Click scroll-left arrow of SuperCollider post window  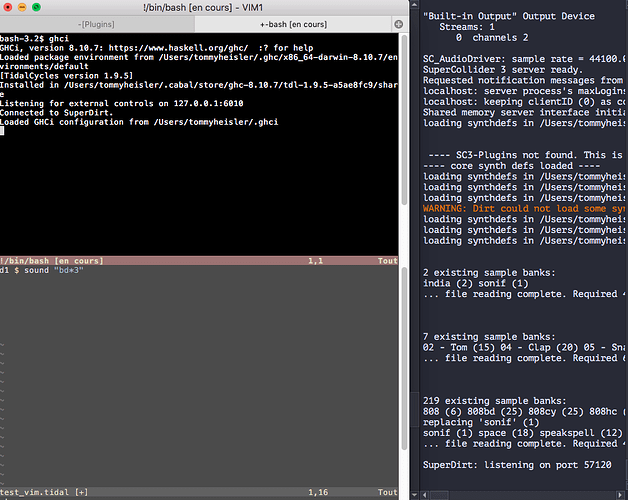[425, 495]
